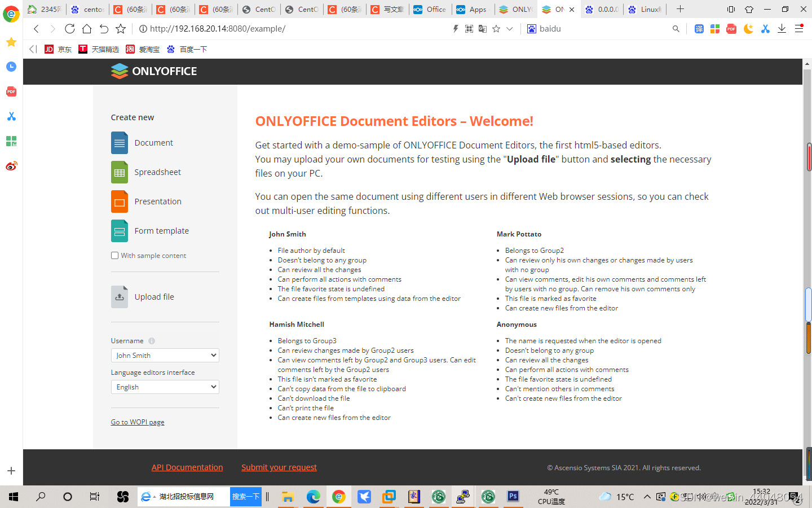Open the 百度一下 bookmark

pyautogui.click(x=187, y=49)
